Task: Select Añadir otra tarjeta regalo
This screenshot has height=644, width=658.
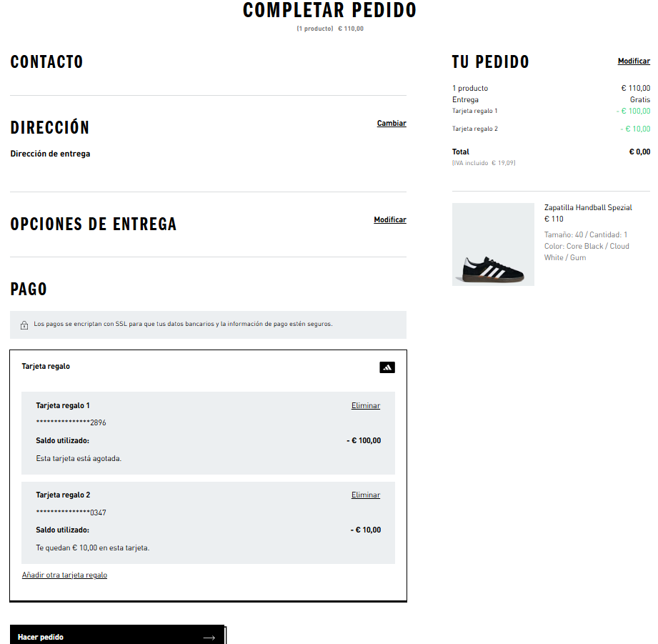Action: 64,575
